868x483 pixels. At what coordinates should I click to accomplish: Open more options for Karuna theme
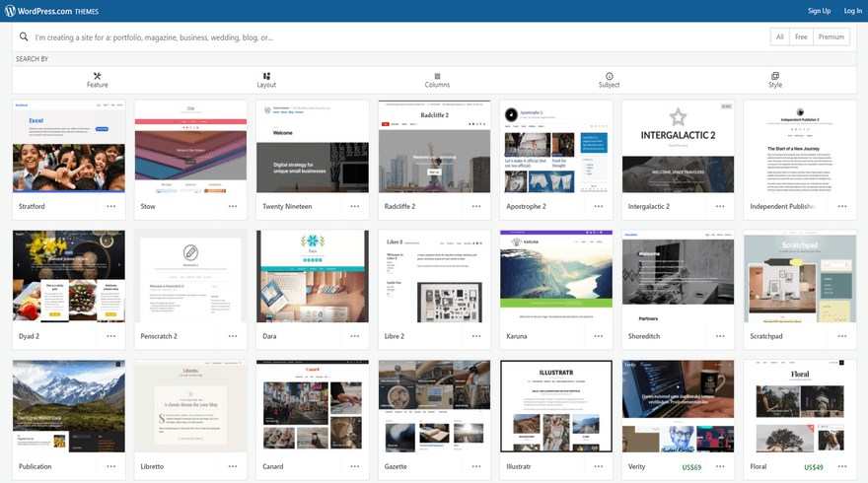click(x=599, y=336)
